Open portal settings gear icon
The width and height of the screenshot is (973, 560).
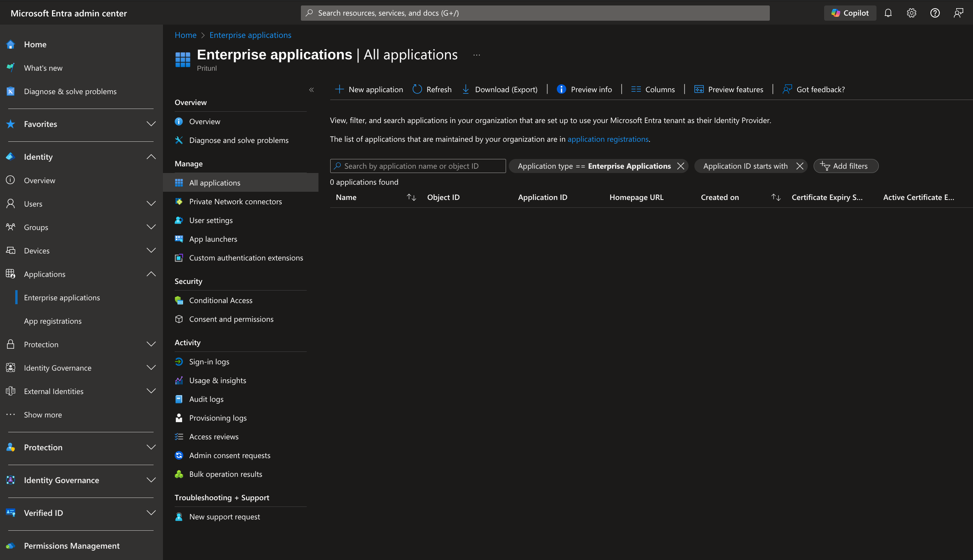[x=911, y=13]
